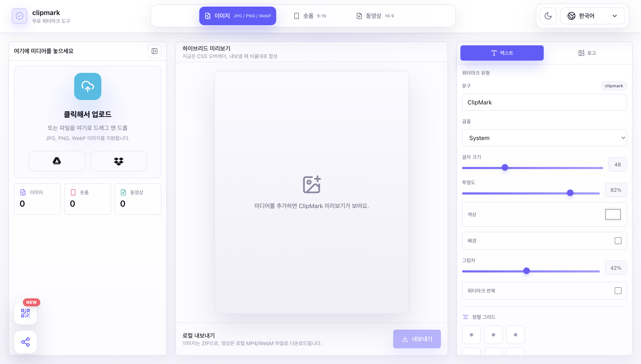Viewport: 641px width, 364px height.
Task: Import from Google Drive icon button
Action: pyautogui.click(x=57, y=161)
